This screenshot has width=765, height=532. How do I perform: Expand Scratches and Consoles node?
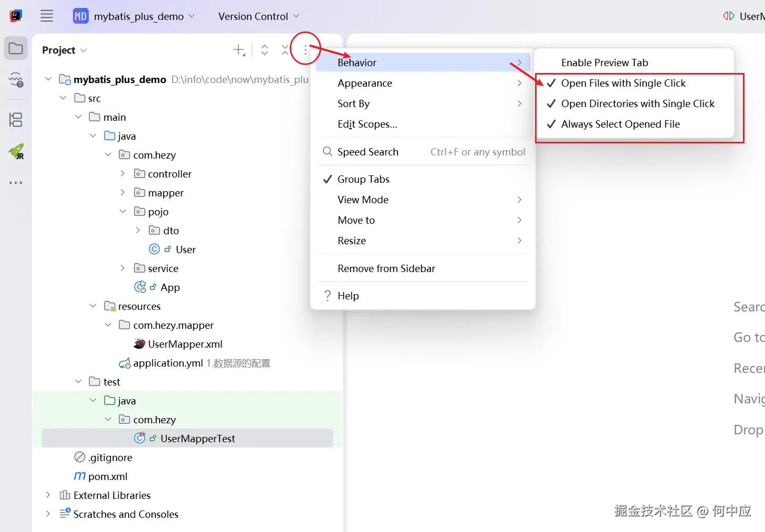pyautogui.click(x=48, y=514)
